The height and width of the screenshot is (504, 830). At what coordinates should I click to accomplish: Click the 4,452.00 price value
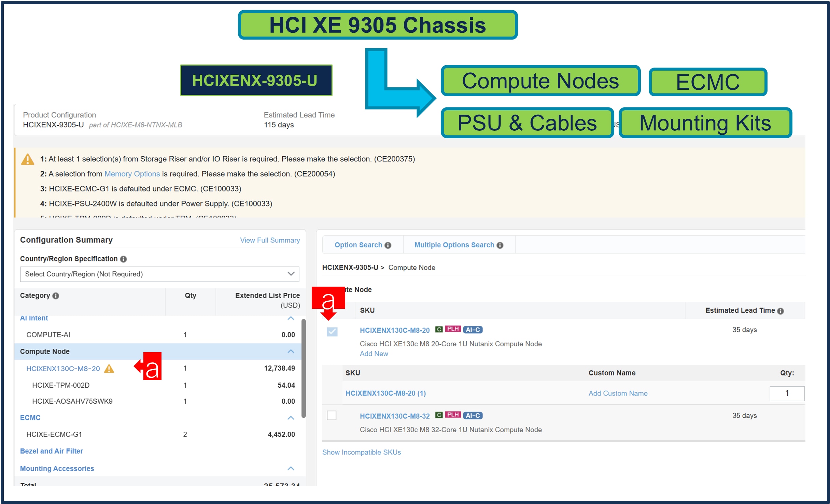281,435
